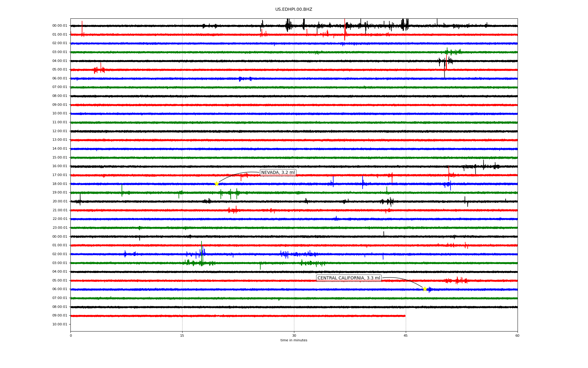Click the 23:00:01 row time label

coord(60,228)
